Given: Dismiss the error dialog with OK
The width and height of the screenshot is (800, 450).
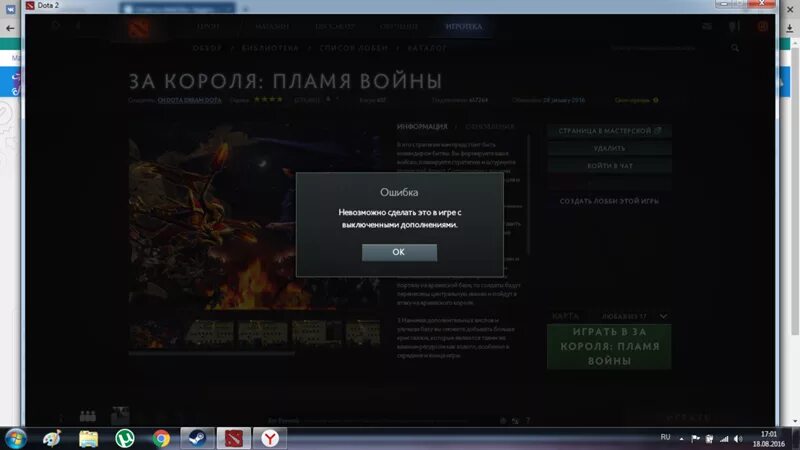Looking at the screenshot, I should pyautogui.click(x=399, y=252).
